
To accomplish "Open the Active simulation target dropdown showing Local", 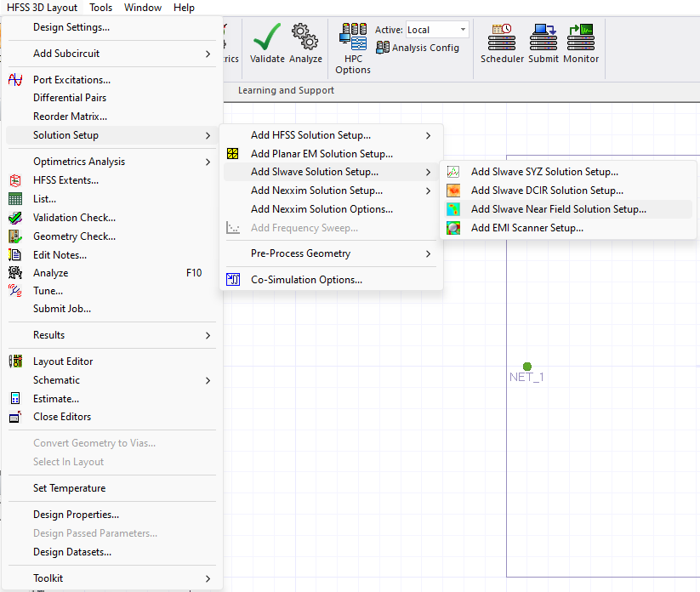I will click(464, 29).
